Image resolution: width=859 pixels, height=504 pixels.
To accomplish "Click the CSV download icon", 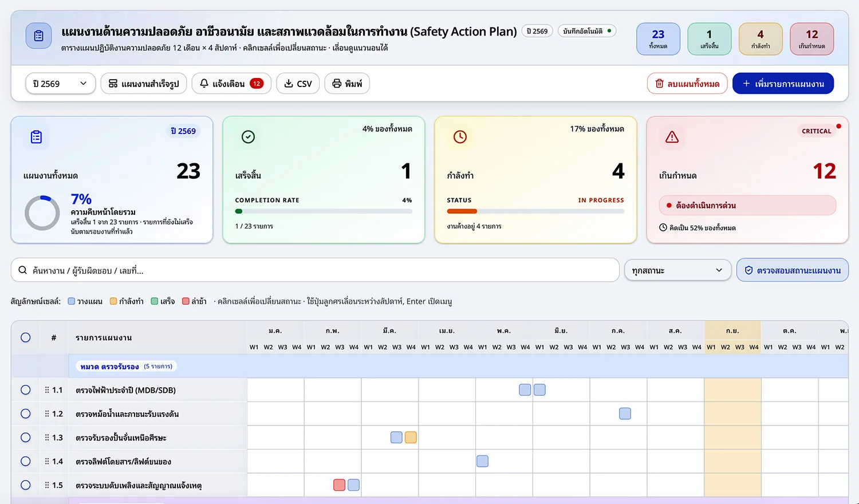I will click(289, 84).
